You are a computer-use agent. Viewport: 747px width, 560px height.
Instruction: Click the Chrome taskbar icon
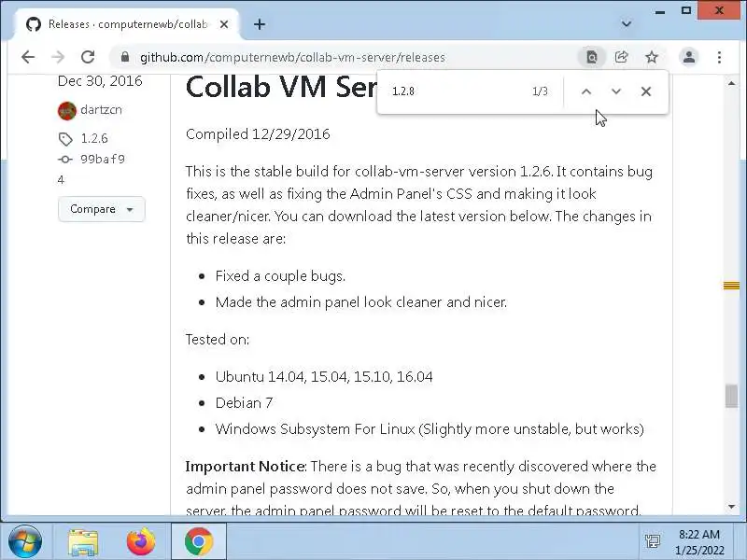coord(199,541)
